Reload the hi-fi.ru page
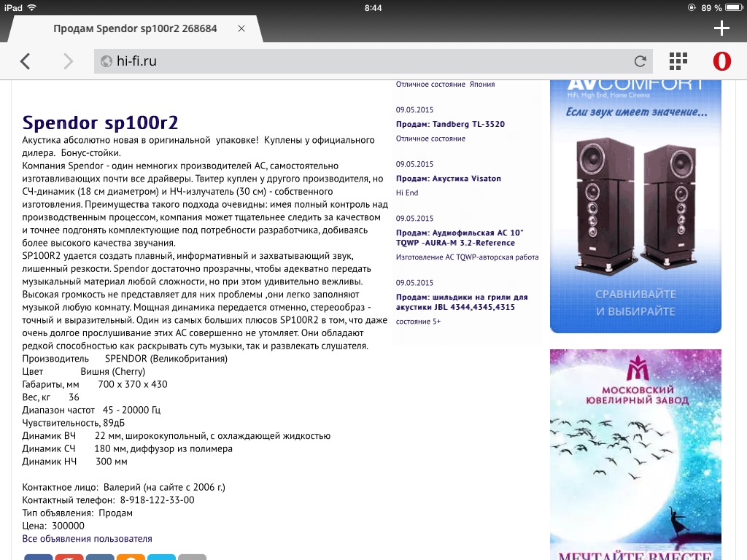747x560 pixels. click(x=640, y=61)
